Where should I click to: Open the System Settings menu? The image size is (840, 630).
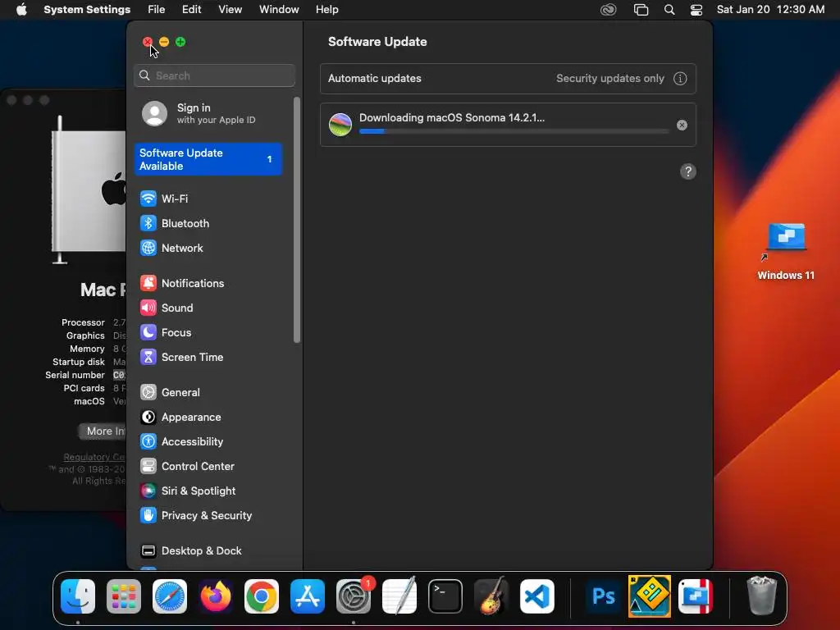tap(87, 10)
